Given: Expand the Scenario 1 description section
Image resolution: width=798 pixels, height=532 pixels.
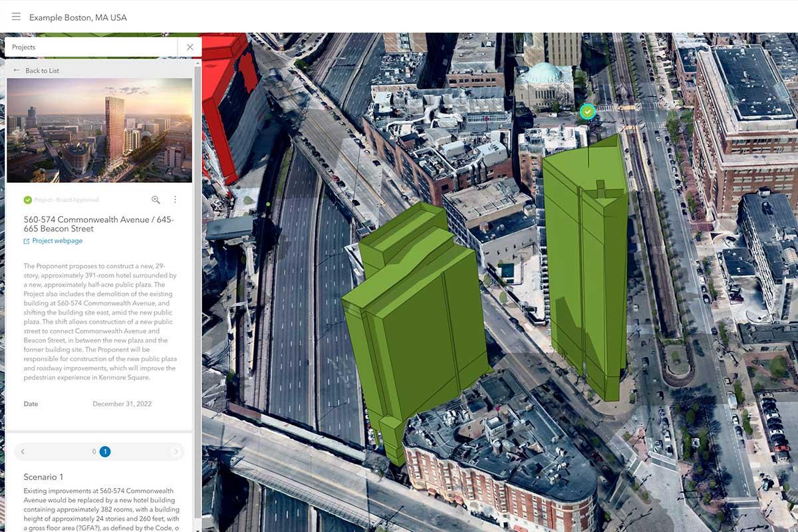Looking at the screenshot, I should (x=43, y=477).
